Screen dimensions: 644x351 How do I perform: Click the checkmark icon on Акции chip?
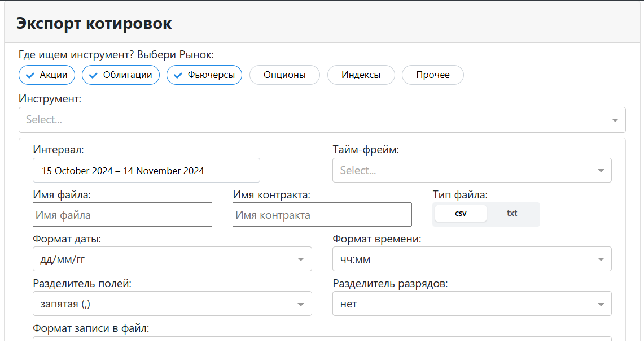point(29,75)
